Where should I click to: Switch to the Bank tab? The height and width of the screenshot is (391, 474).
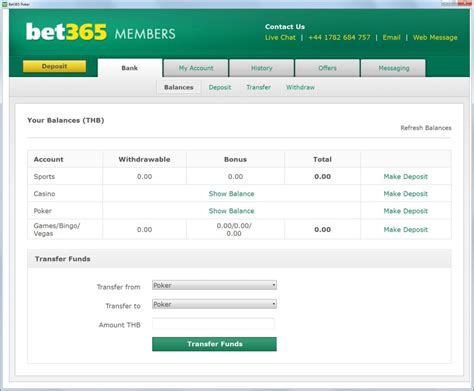coord(130,68)
